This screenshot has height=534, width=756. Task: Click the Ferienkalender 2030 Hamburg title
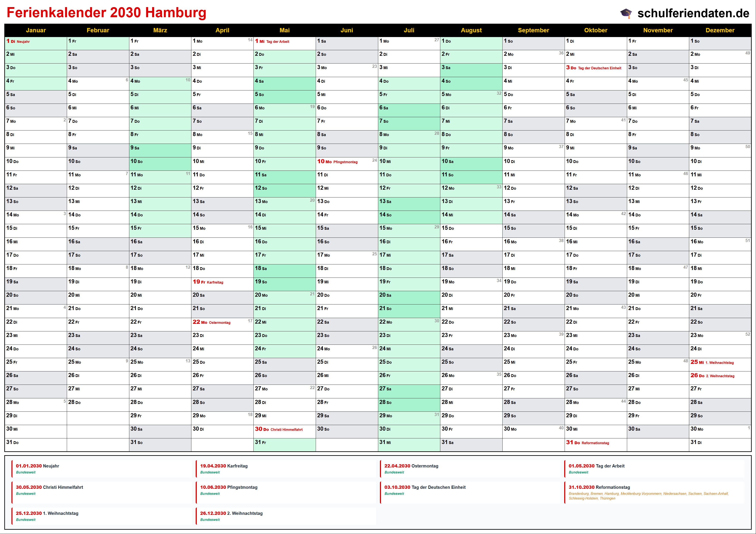point(106,12)
